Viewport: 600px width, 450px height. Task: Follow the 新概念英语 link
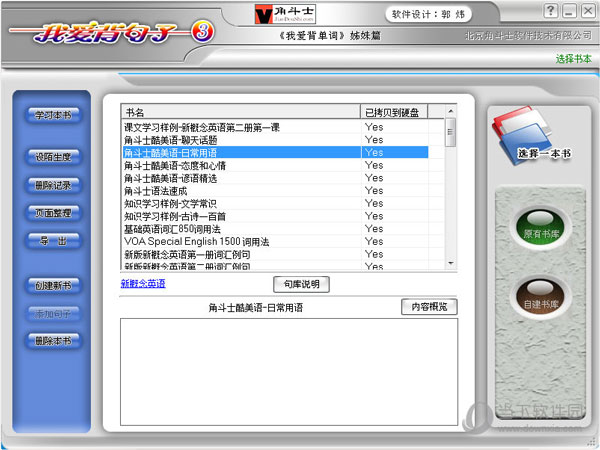143,284
